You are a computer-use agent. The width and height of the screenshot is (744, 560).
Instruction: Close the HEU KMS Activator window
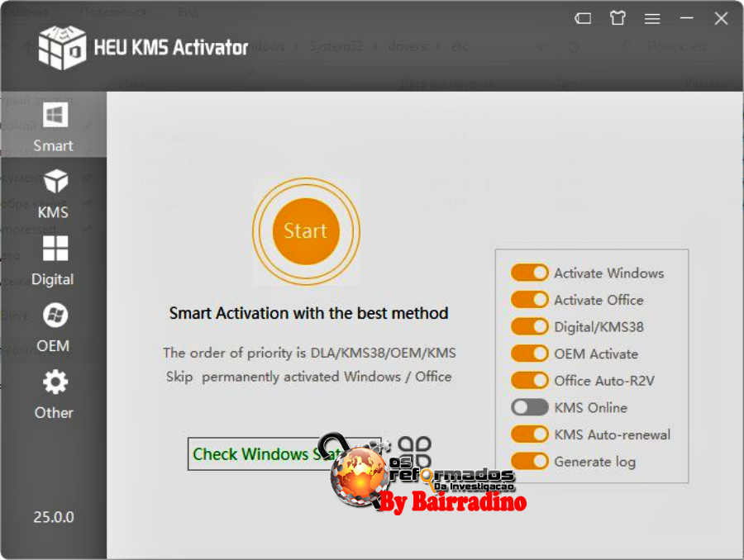coord(721,18)
